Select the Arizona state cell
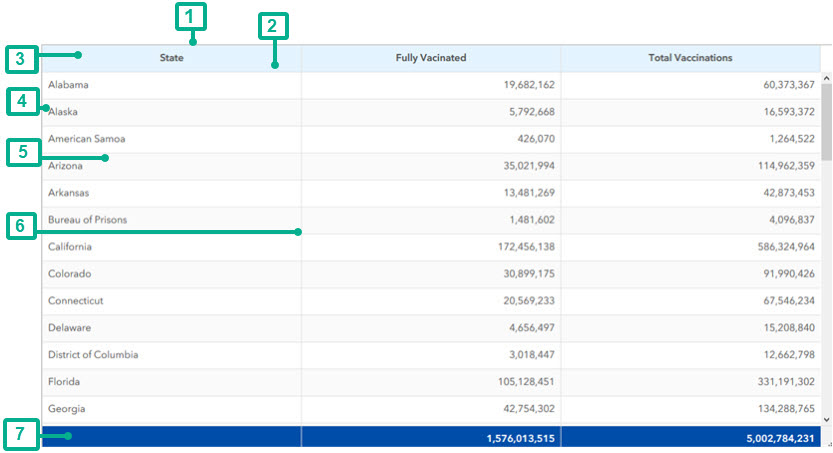 coord(65,166)
